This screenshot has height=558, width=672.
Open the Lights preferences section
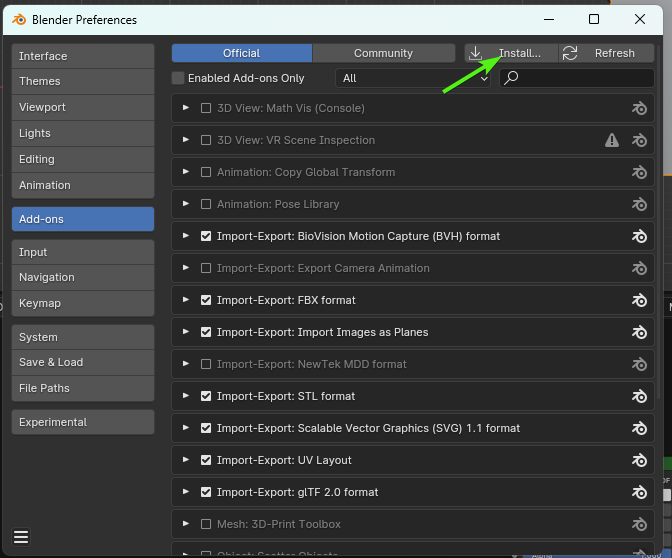(x=83, y=133)
